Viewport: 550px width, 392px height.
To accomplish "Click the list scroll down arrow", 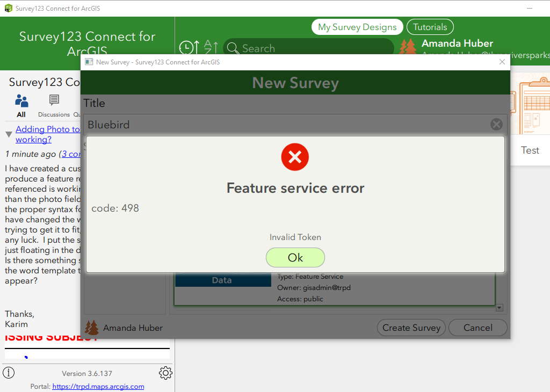I will coord(500,308).
